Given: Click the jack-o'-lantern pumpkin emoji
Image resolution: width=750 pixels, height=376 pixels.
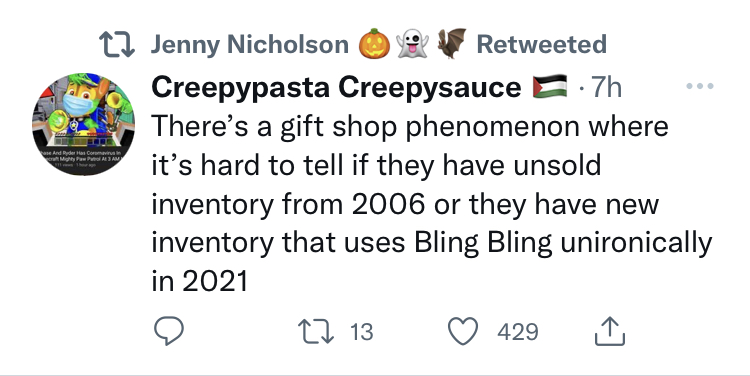Looking at the screenshot, I should (374, 44).
